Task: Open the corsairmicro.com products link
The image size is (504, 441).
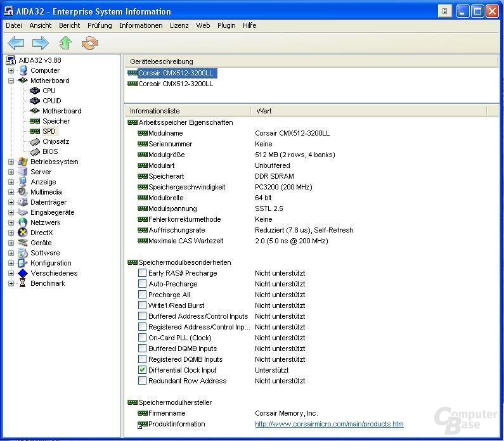Action: coord(329,424)
